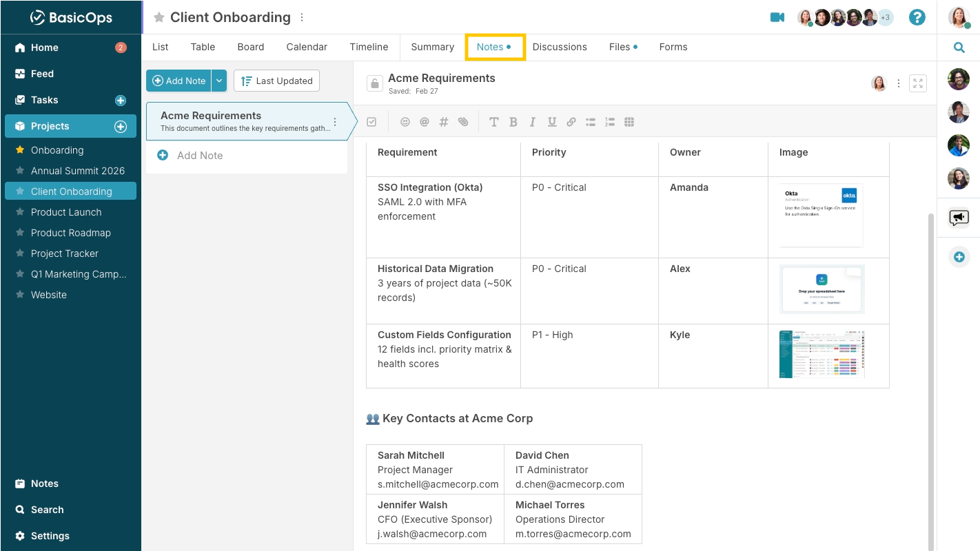The width and height of the screenshot is (980, 551).
Task: Click the search magnifier in right rail
Action: click(x=959, y=48)
